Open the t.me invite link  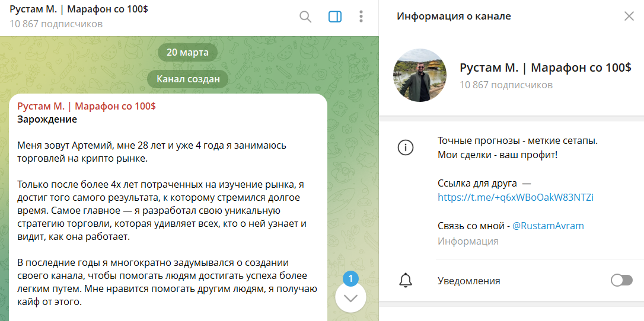click(515, 198)
